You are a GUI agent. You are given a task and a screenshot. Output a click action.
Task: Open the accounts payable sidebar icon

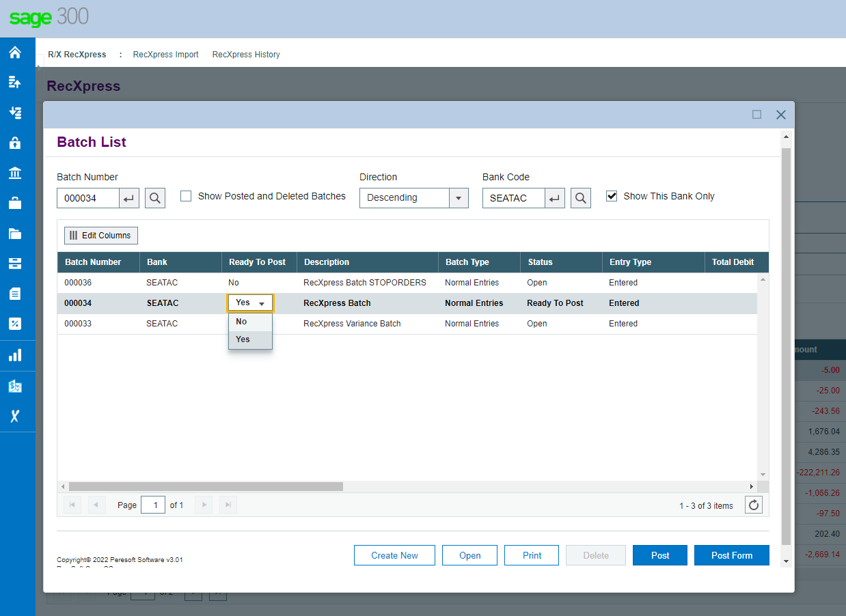pyautogui.click(x=15, y=83)
